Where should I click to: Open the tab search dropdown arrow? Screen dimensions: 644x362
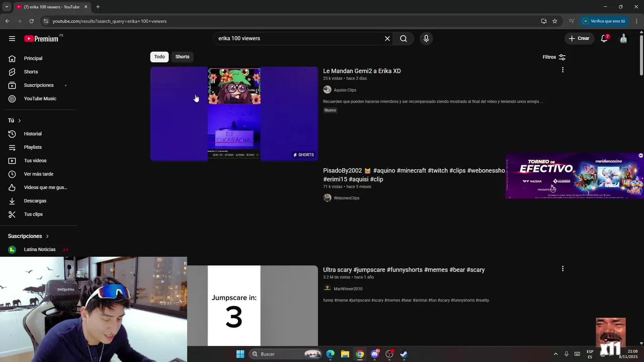click(6, 7)
